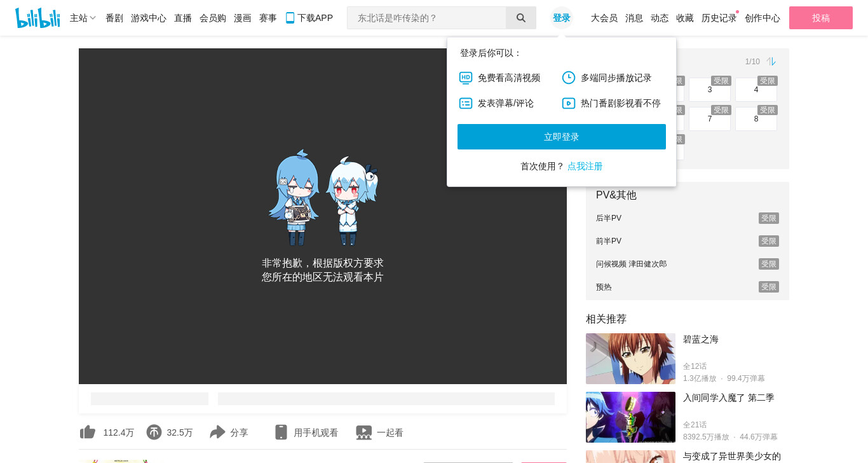Click the HD 免费看高清视频 icon
Screen dimensions: 868x463
click(x=466, y=78)
